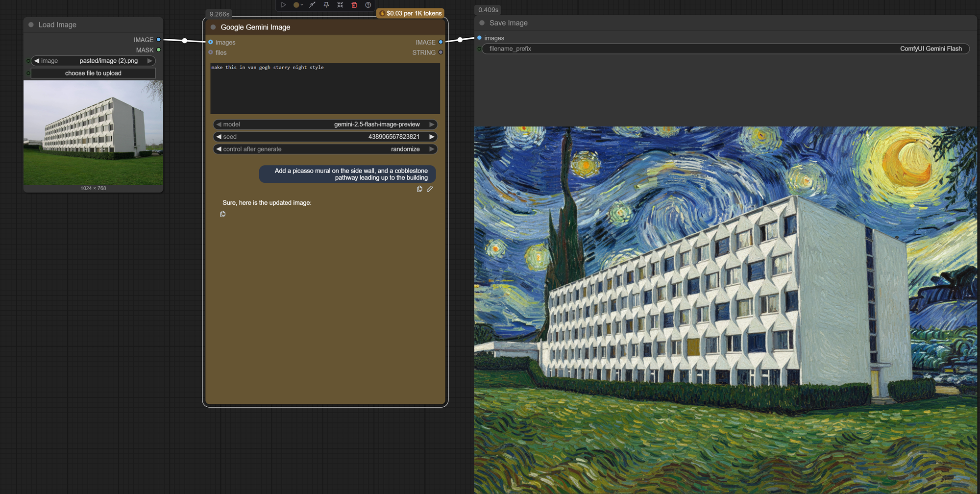The image size is (980, 494).
Task: Edit the prompt with the pencil icon
Action: point(430,189)
